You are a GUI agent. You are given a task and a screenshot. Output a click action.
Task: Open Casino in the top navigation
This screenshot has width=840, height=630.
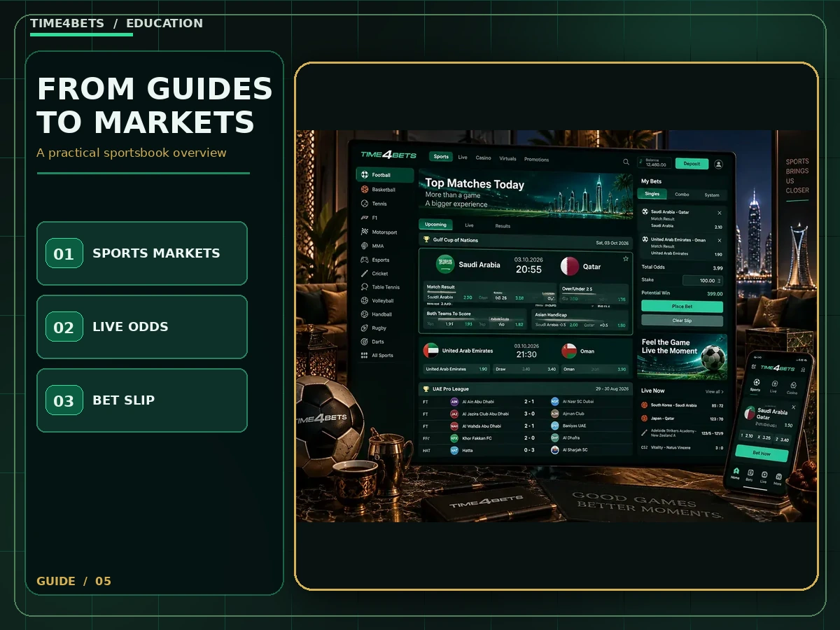(x=484, y=158)
